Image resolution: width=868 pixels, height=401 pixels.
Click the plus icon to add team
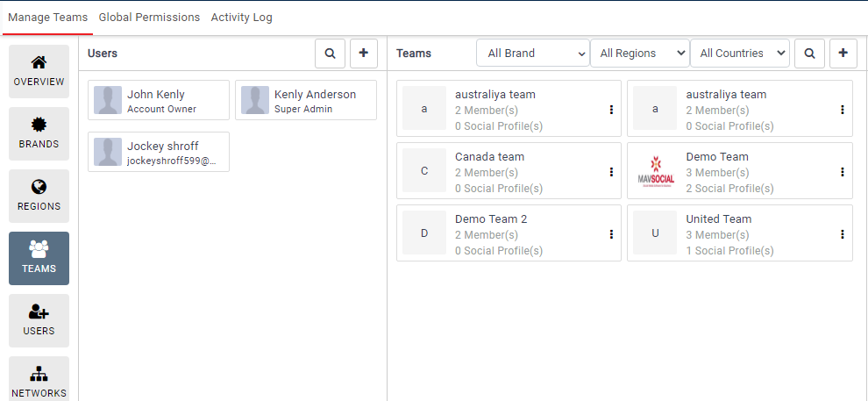843,54
